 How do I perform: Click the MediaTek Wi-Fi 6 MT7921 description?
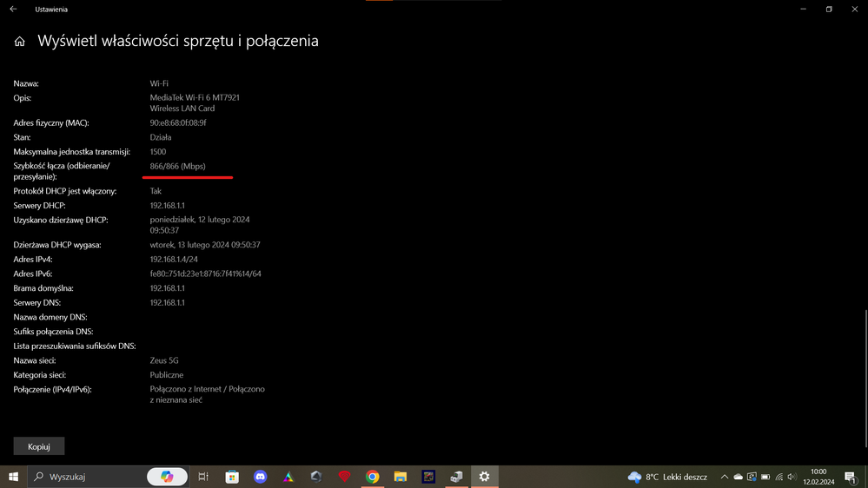click(195, 103)
